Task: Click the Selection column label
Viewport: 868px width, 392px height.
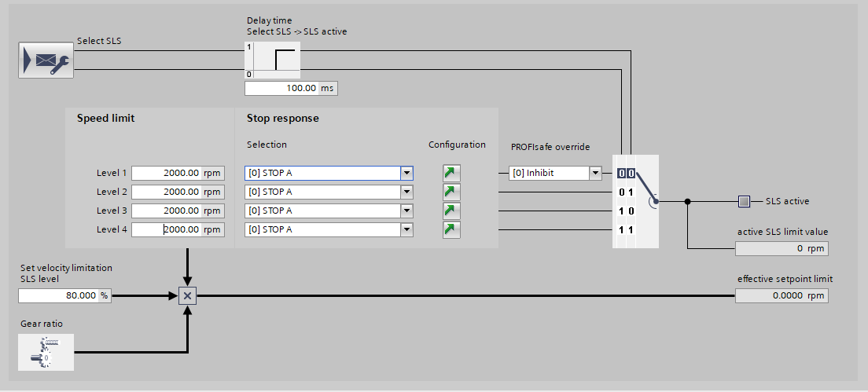Action: [x=267, y=145]
